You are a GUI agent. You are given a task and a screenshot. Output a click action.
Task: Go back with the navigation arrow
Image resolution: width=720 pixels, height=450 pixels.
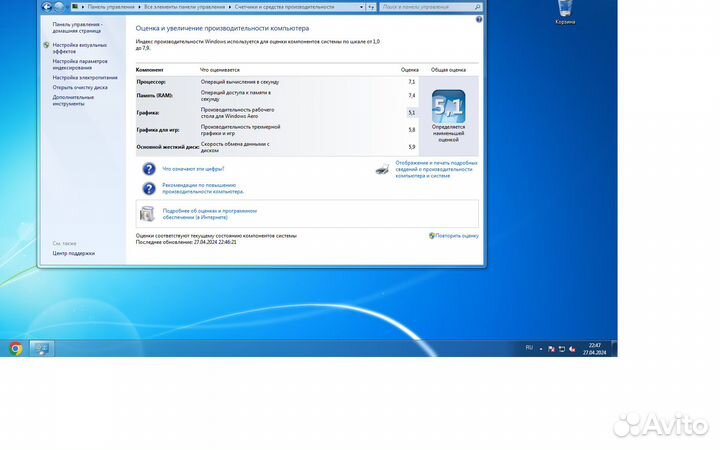click(x=47, y=7)
